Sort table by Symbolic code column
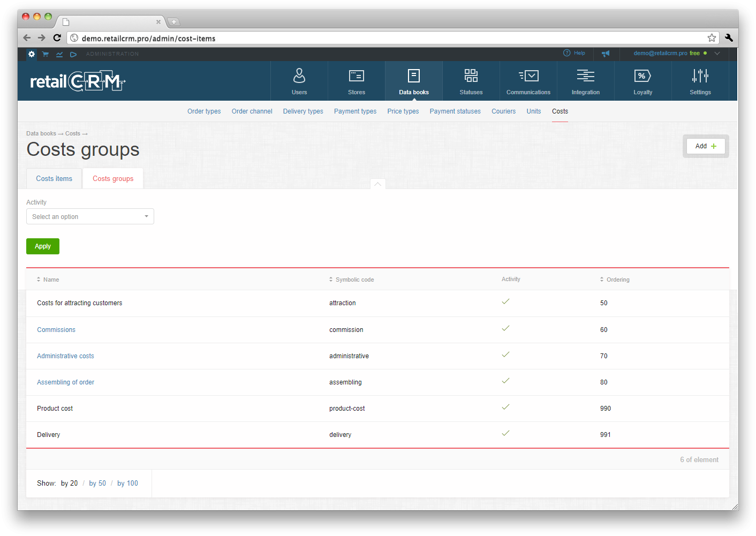Screen dimensions: 756x536 pos(351,280)
